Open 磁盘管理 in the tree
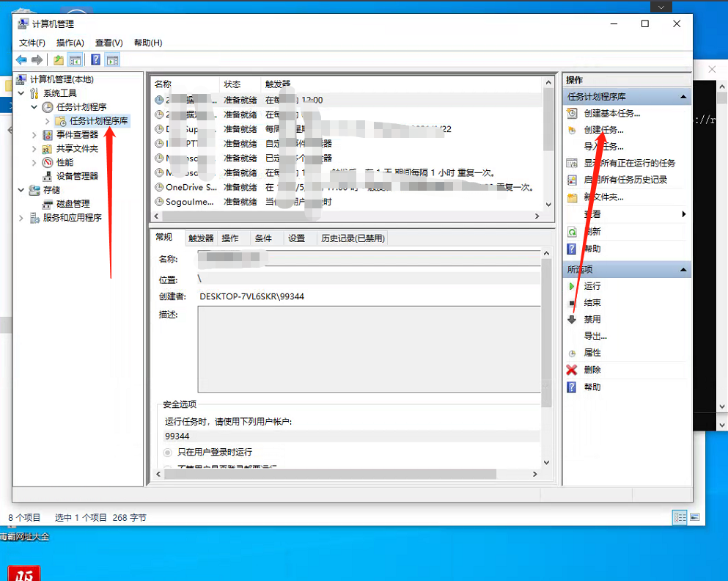The height and width of the screenshot is (581, 728). (73, 204)
